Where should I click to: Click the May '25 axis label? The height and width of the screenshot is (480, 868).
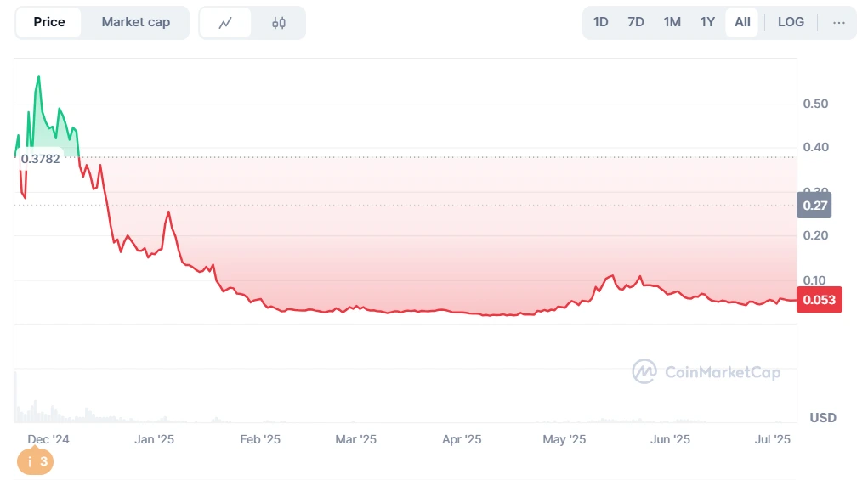click(x=564, y=439)
